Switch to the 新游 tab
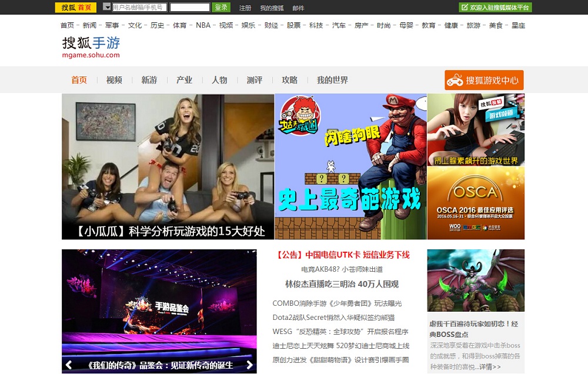The image size is (588, 374). [149, 80]
